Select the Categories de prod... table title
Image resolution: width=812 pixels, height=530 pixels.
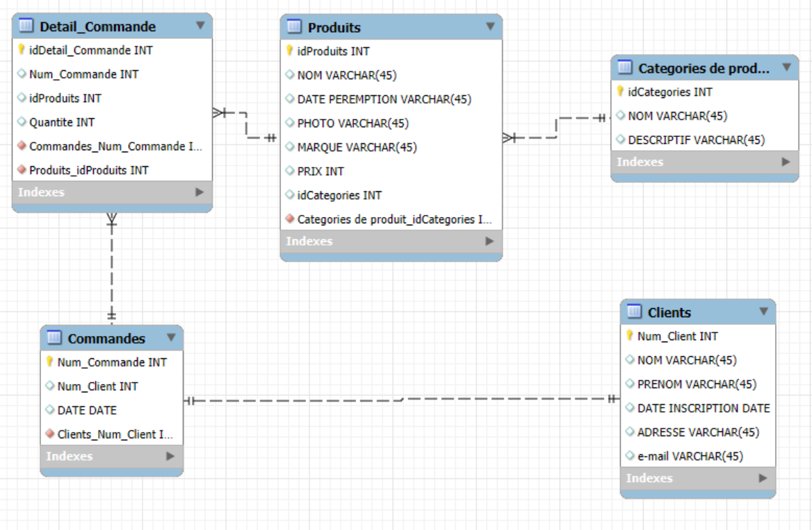[704, 68]
